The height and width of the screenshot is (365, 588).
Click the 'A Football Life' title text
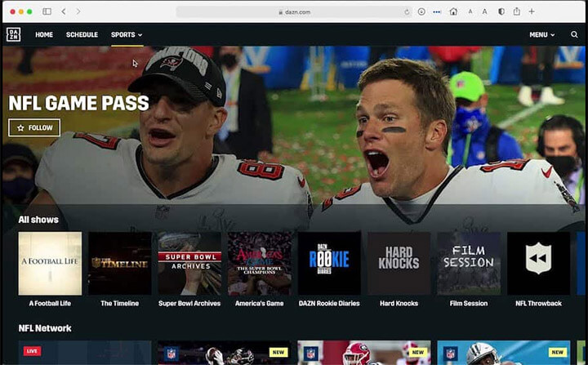click(x=50, y=303)
